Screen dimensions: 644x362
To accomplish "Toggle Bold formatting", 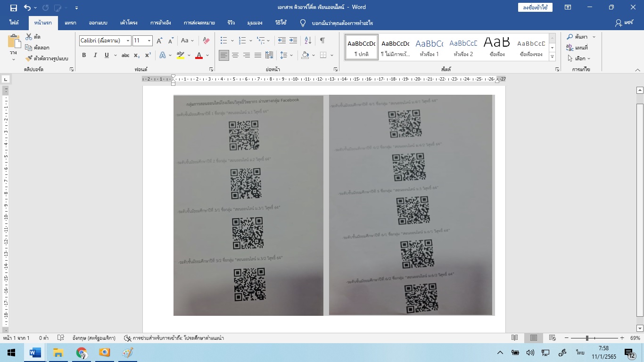I will [x=84, y=55].
